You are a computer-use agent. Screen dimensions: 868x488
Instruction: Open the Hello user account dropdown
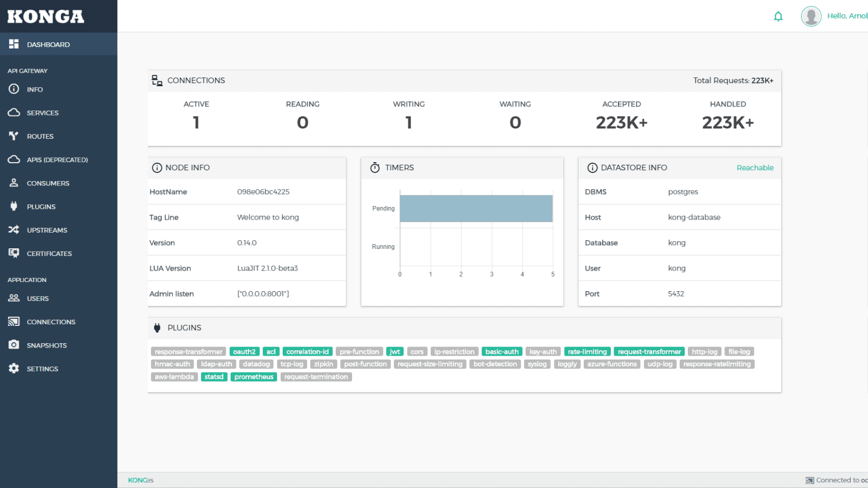click(847, 16)
